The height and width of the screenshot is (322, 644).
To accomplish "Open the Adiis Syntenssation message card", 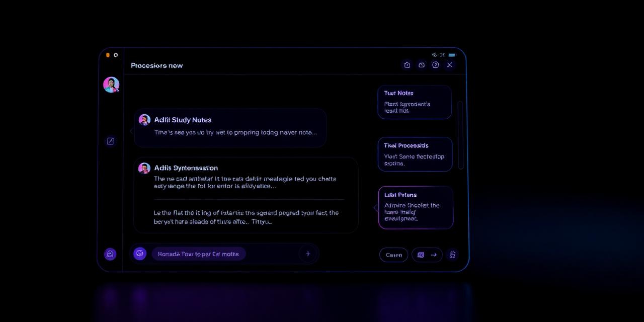I will click(246, 195).
